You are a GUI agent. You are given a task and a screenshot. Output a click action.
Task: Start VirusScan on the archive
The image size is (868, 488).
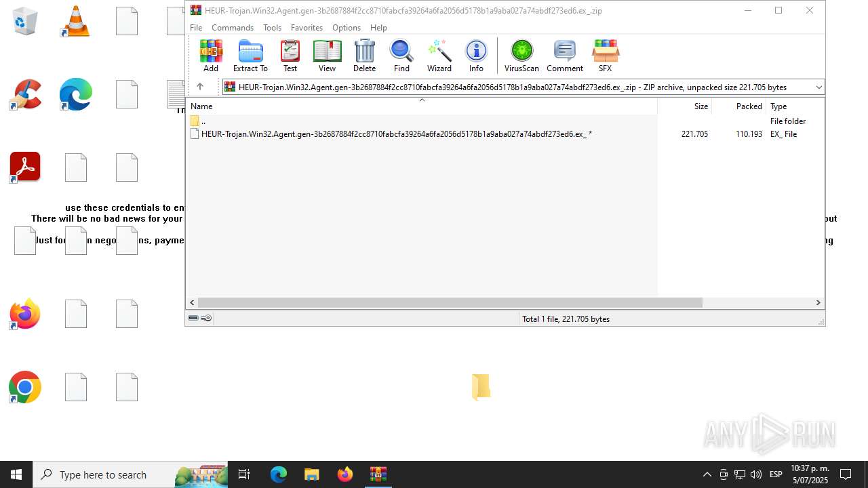tap(521, 55)
